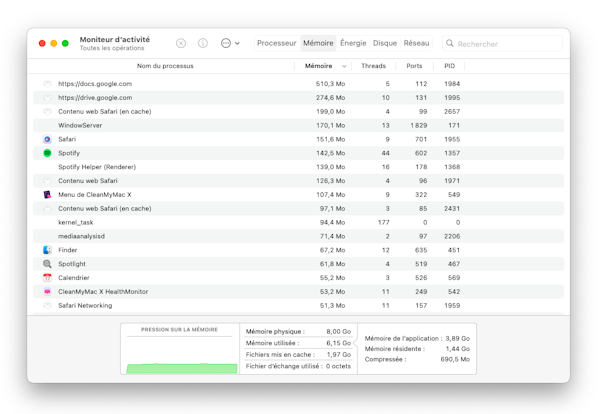Click the ellipsis more-actions toolbar icon
The height and width of the screenshot is (414, 608).
[x=226, y=43]
